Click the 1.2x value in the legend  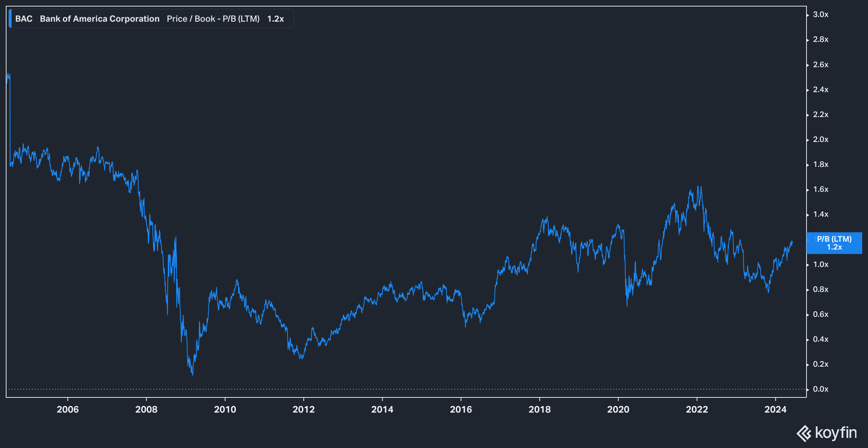point(275,19)
